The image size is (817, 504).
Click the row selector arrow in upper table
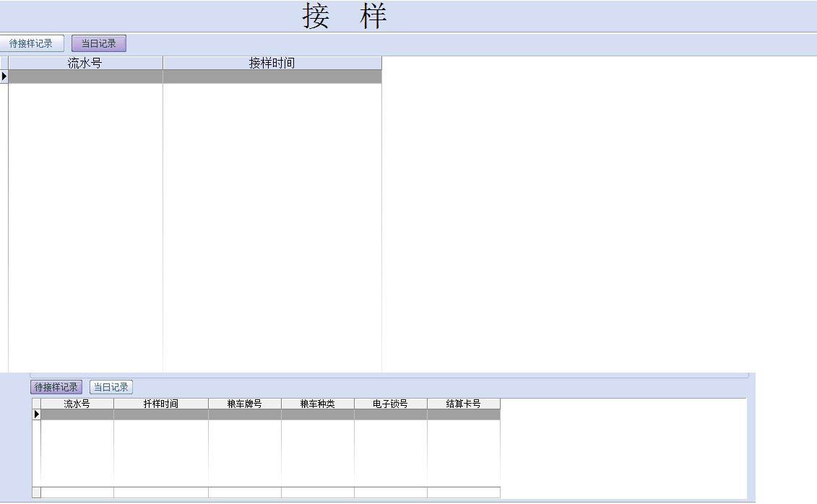click(x=4, y=77)
